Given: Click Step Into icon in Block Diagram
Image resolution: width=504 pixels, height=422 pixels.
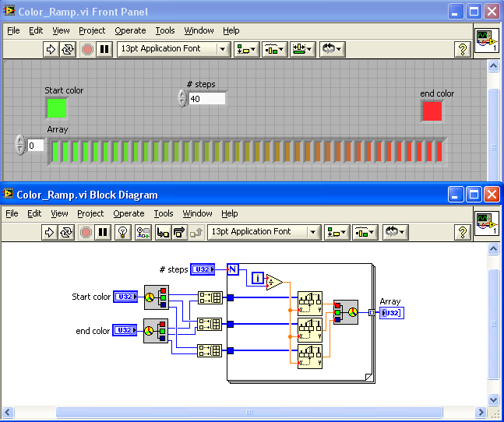Looking at the screenshot, I should pyautogui.click(x=163, y=232).
